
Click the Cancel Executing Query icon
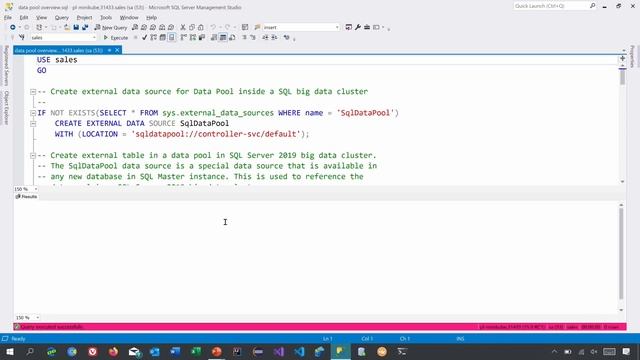pos(136,38)
